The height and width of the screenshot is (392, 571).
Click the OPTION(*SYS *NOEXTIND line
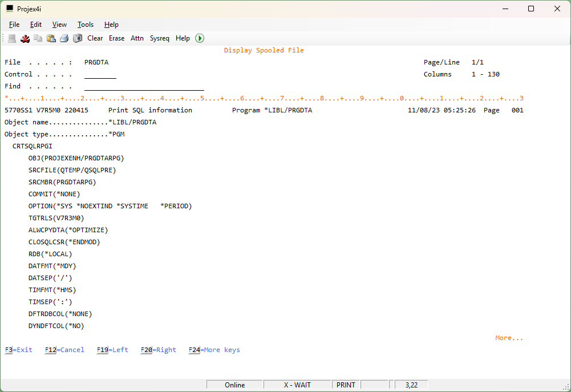[x=110, y=206]
